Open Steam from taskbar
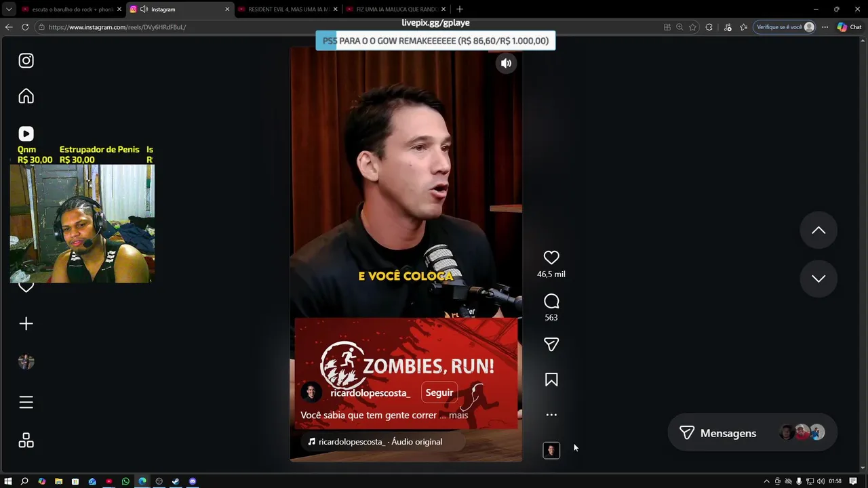This screenshot has height=488, width=868. click(x=176, y=481)
